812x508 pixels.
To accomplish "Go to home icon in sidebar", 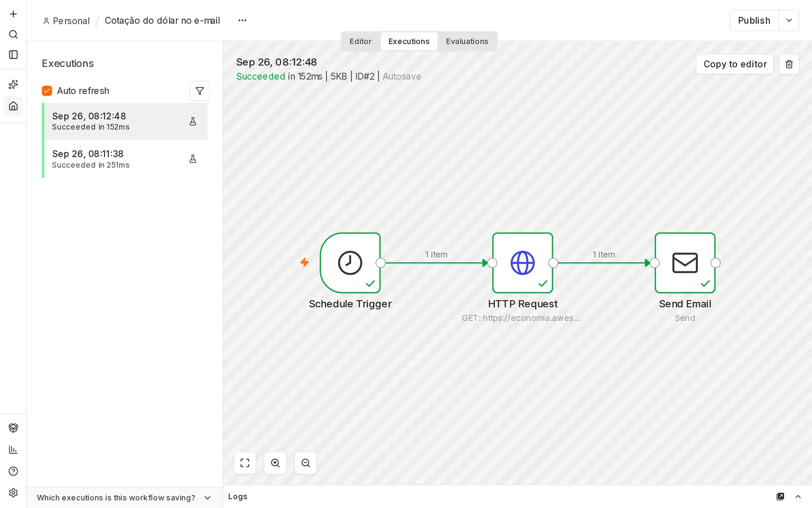I will tap(13, 106).
